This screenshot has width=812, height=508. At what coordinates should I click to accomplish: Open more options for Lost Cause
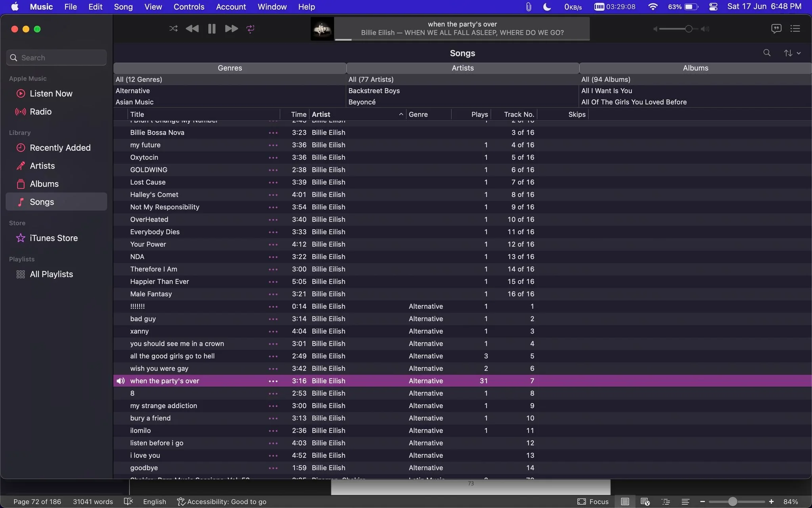[273, 183]
